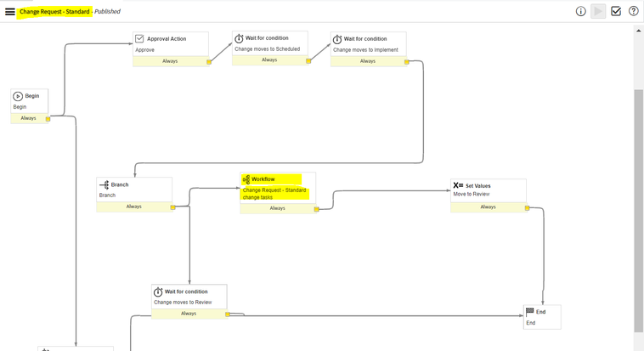Click yellow connector square on Set Values

pos(527,208)
